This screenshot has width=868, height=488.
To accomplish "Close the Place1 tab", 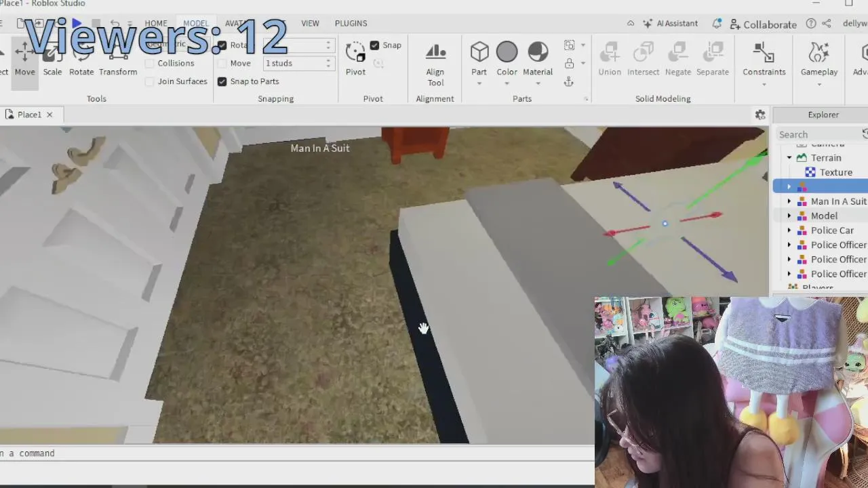I will pyautogui.click(x=50, y=115).
